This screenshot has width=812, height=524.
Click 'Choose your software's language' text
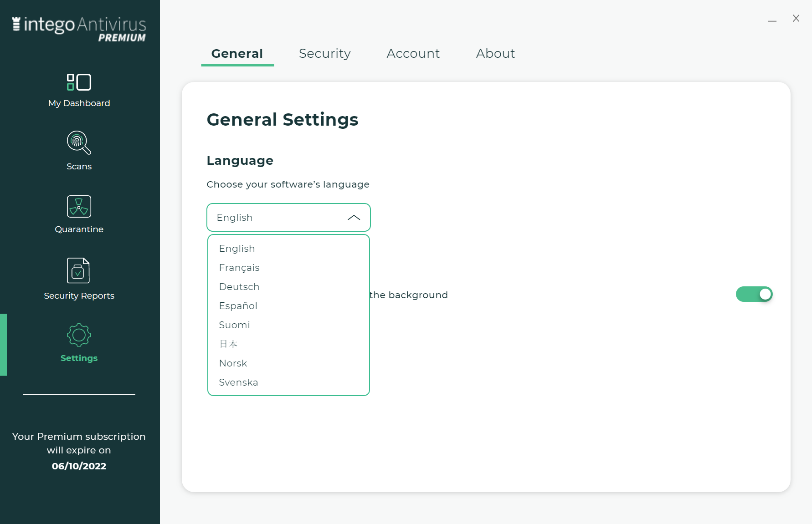pos(288,184)
